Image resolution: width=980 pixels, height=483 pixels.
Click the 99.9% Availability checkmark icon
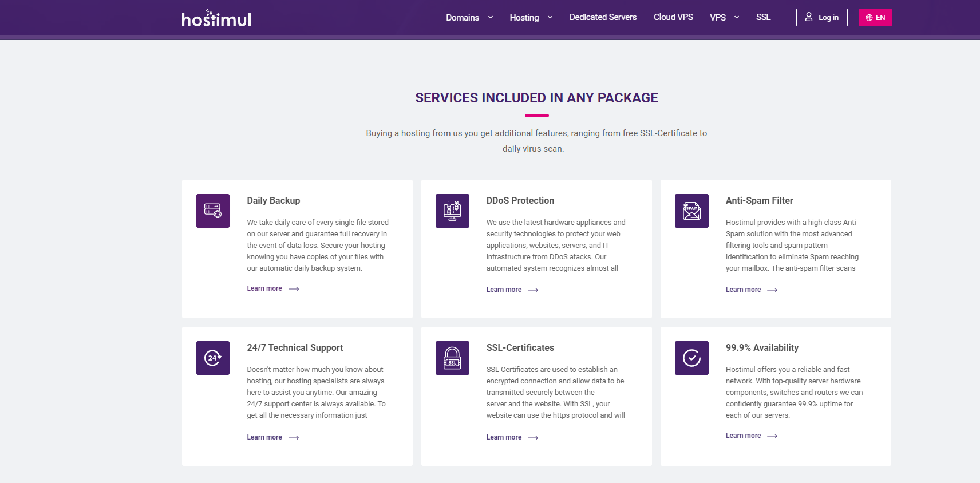point(691,358)
